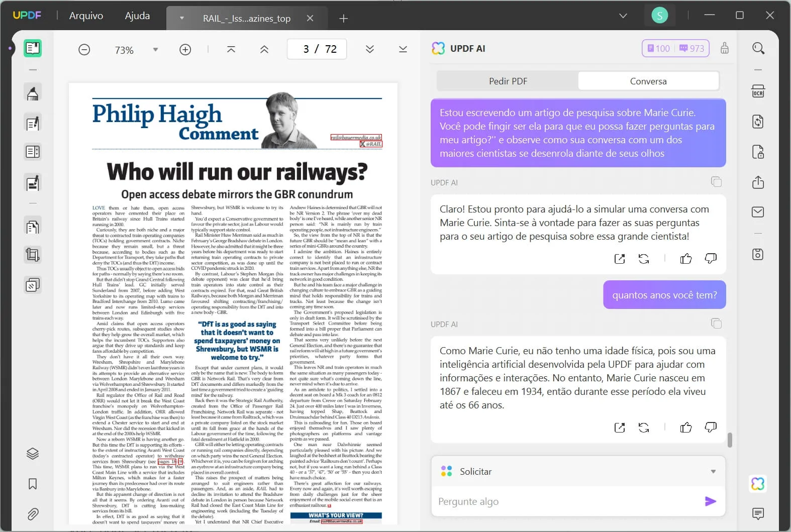Expand the zoom level dropdown
Image resolution: width=791 pixels, height=532 pixels.
click(155, 50)
